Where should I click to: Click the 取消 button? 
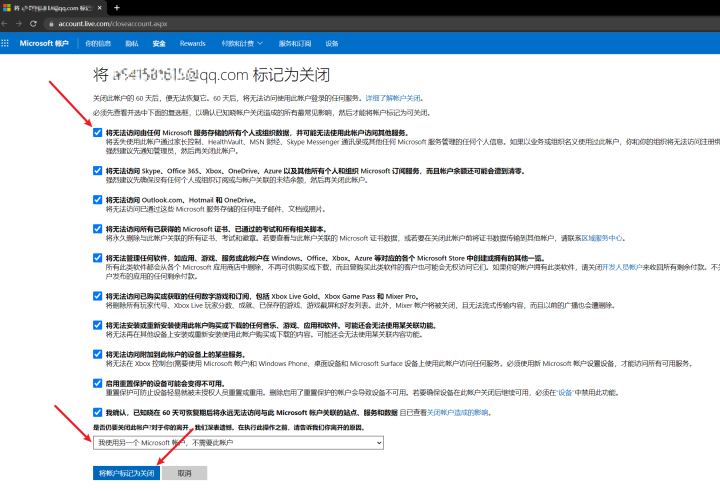point(185,473)
